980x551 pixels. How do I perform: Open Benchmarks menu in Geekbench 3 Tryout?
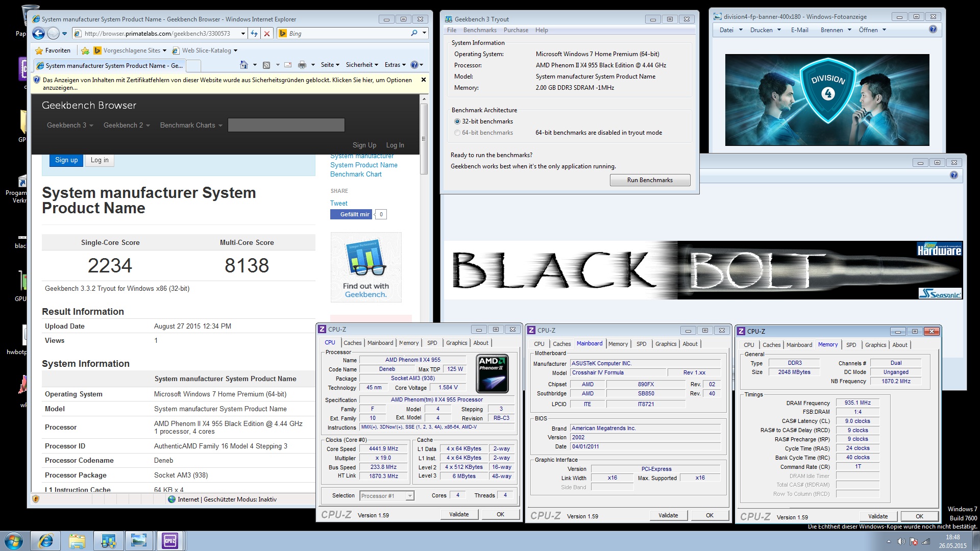(480, 30)
